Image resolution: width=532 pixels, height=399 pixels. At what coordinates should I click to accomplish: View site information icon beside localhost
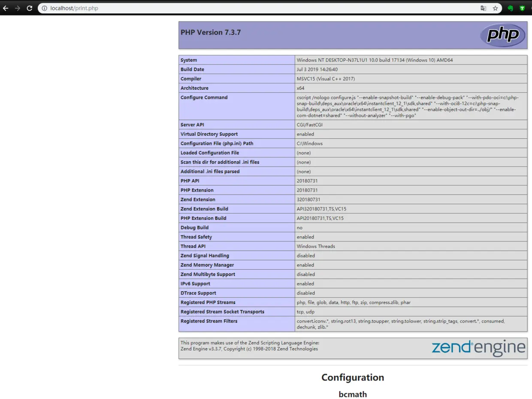pyautogui.click(x=44, y=8)
